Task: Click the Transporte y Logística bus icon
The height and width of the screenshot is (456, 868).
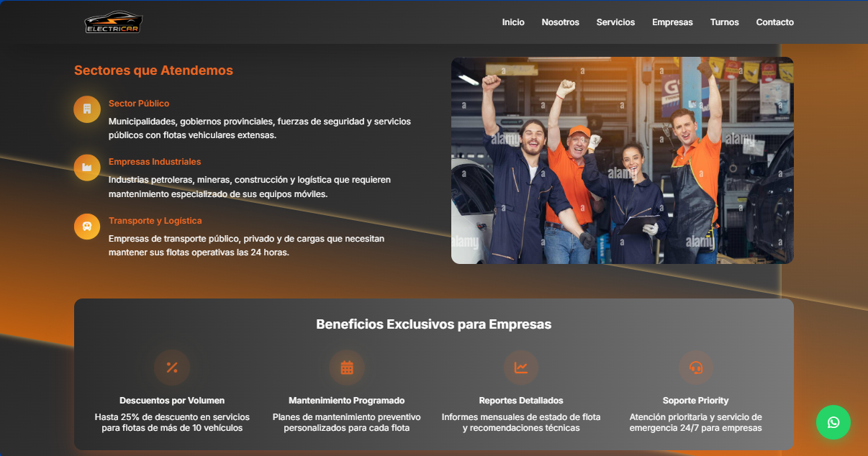Action: point(87,227)
